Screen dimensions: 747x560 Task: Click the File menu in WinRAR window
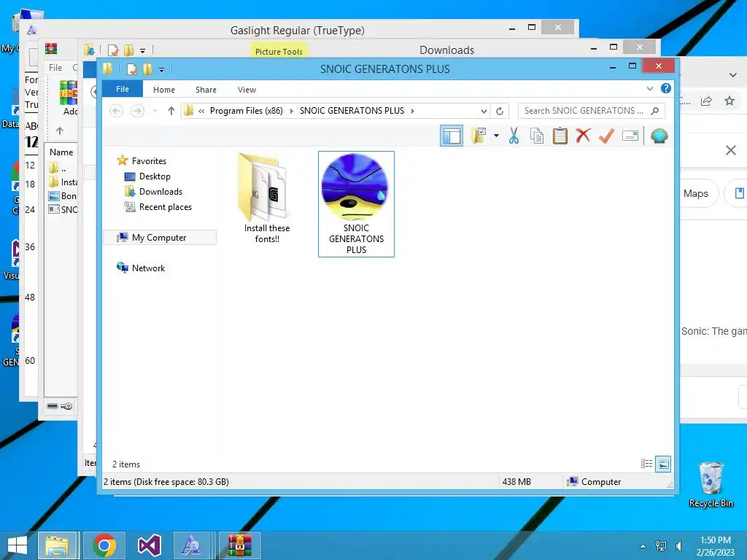pos(55,68)
